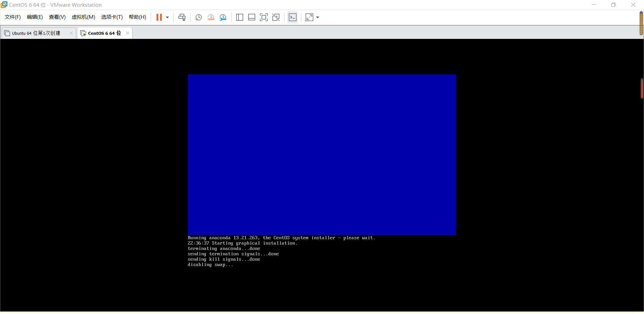
Task: Expand the stretch display dropdown arrow
Action: (x=318, y=17)
